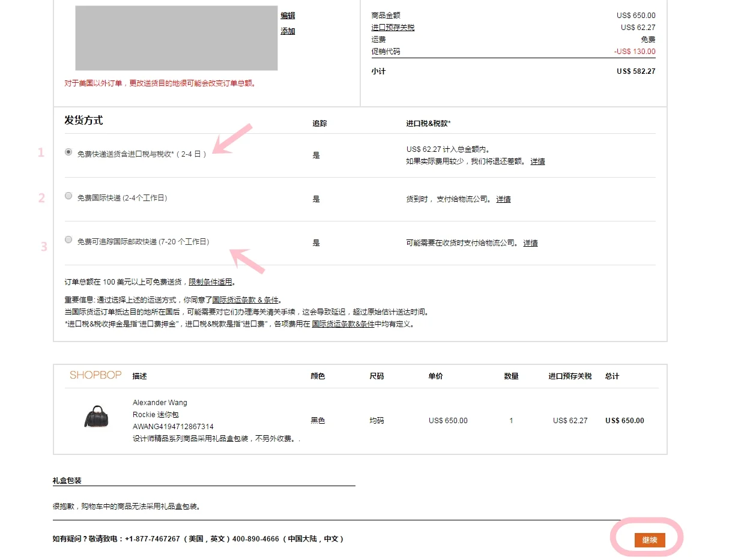Click the Alexander Wang brand name
747x560 pixels.
click(160, 403)
